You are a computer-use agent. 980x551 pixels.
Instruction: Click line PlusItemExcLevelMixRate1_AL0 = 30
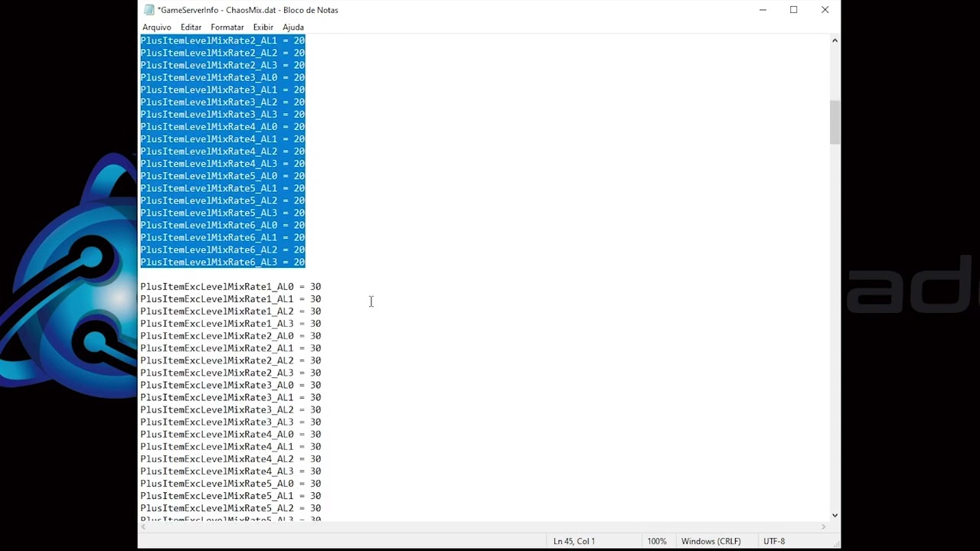(230, 287)
